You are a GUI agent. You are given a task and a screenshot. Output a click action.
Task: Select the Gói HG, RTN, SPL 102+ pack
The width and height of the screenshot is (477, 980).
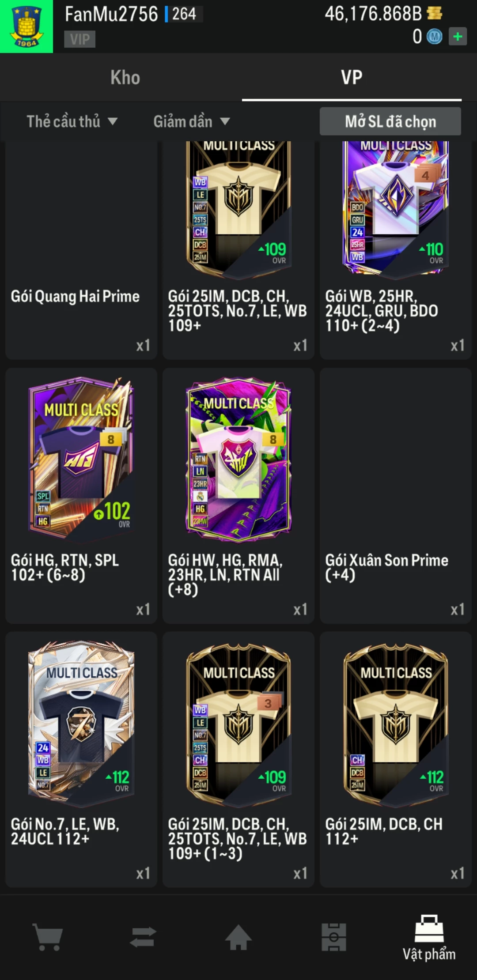(81, 495)
